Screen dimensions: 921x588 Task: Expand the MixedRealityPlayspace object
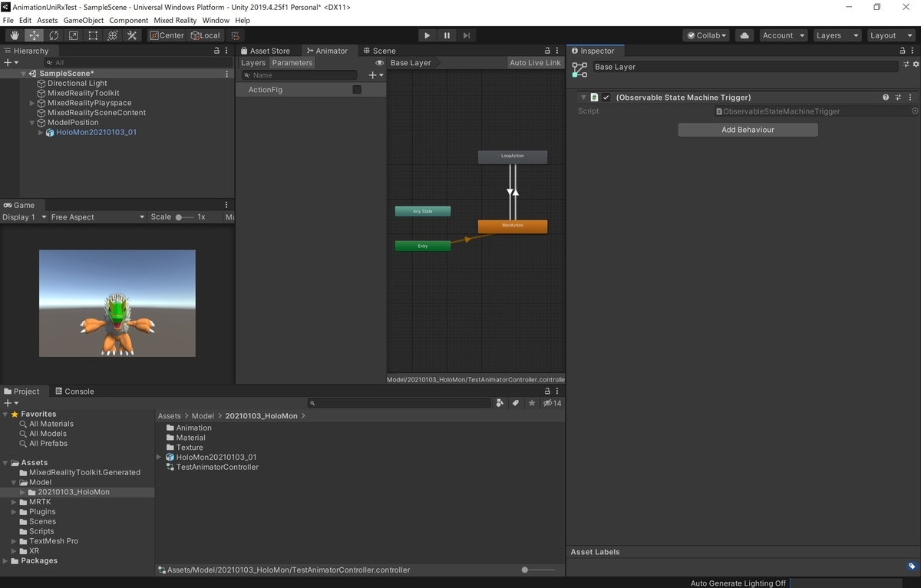[x=32, y=103]
